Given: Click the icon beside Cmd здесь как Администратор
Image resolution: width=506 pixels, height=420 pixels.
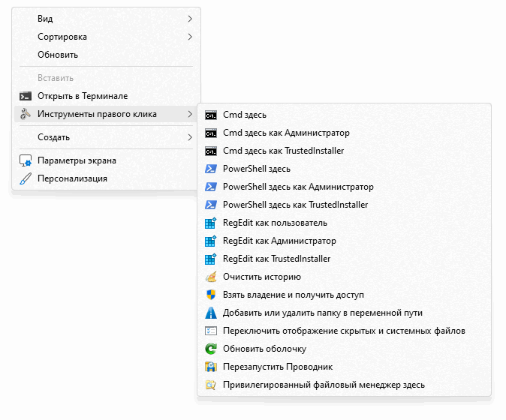Looking at the screenshot, I should [211, 133].
